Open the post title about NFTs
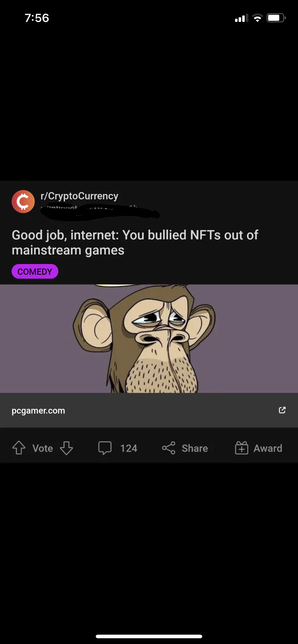Viewport: 298px width, 644px height. (x=135, y=243)
